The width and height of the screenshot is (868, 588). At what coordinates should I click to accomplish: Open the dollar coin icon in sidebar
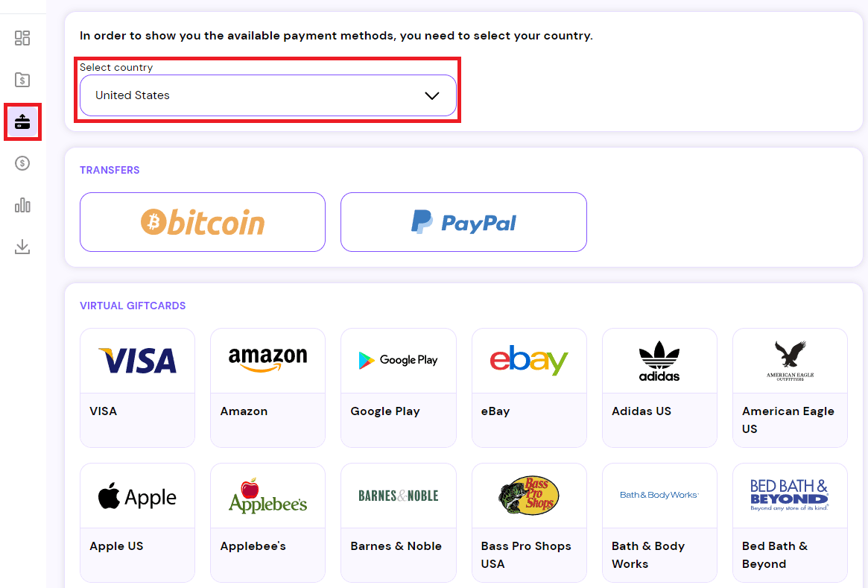[x=22, y=163]
